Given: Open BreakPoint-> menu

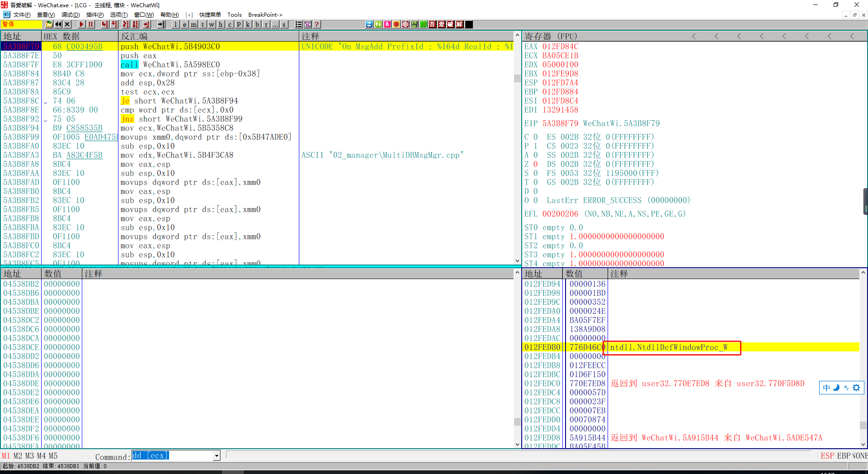Looking at the screenshot, I should pos(265,15).
